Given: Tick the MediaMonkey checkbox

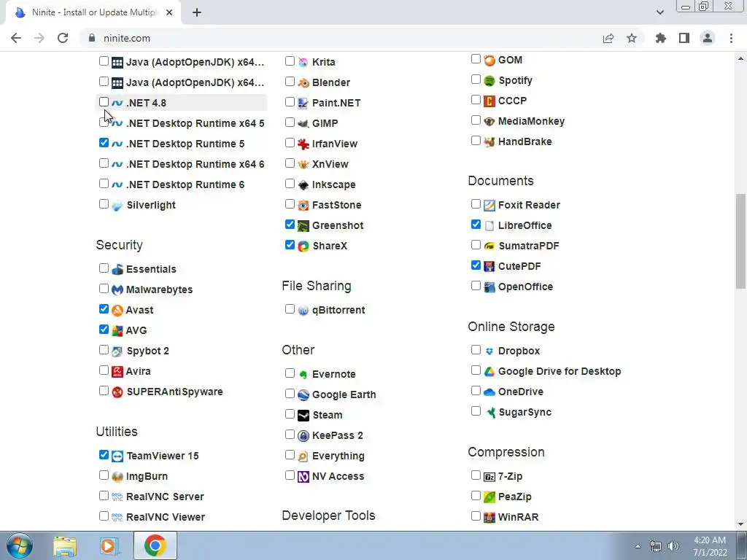Looking at the screenshot, I should click(x=476, y=120).
